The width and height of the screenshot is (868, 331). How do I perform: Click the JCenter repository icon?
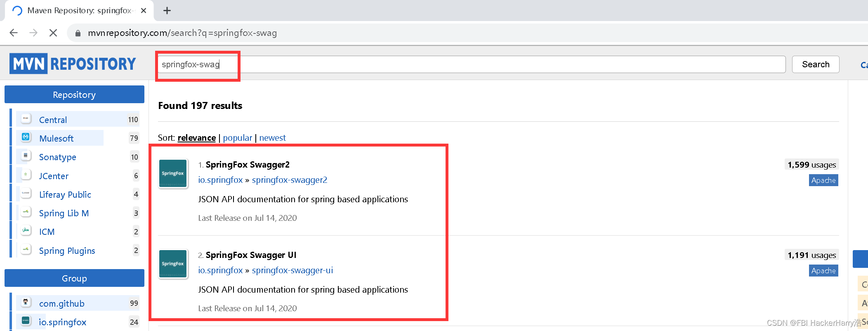tap(26, 175)
